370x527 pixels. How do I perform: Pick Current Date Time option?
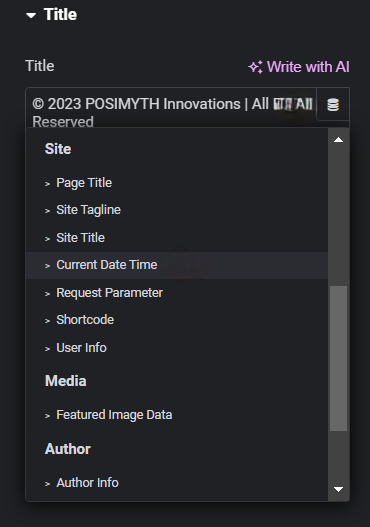pos(176,265)
